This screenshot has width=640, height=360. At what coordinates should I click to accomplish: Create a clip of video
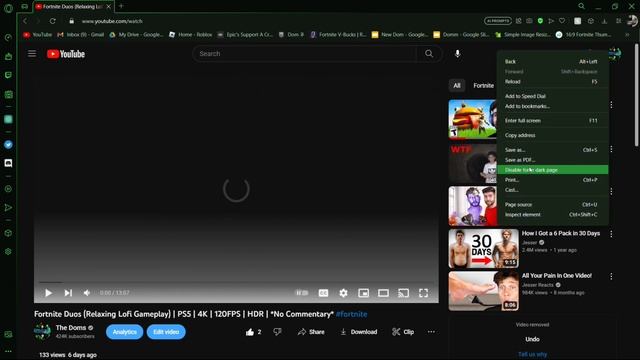tap(403, 332)
